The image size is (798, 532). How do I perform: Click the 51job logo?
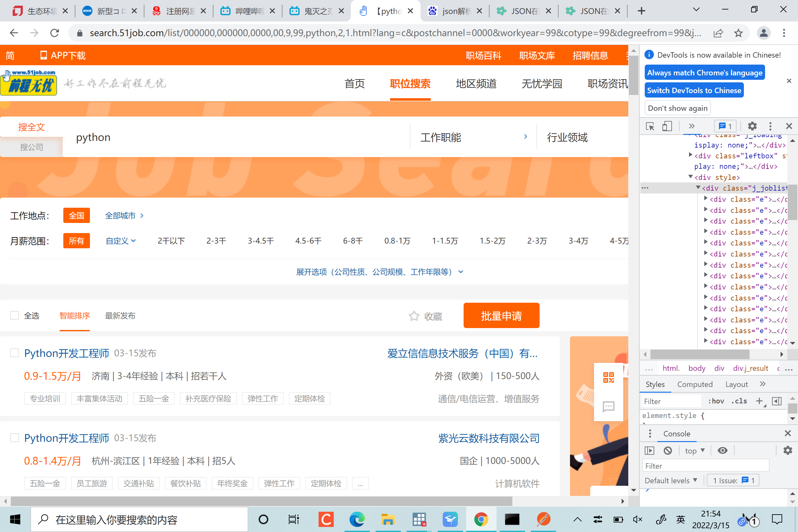point(28,82)
